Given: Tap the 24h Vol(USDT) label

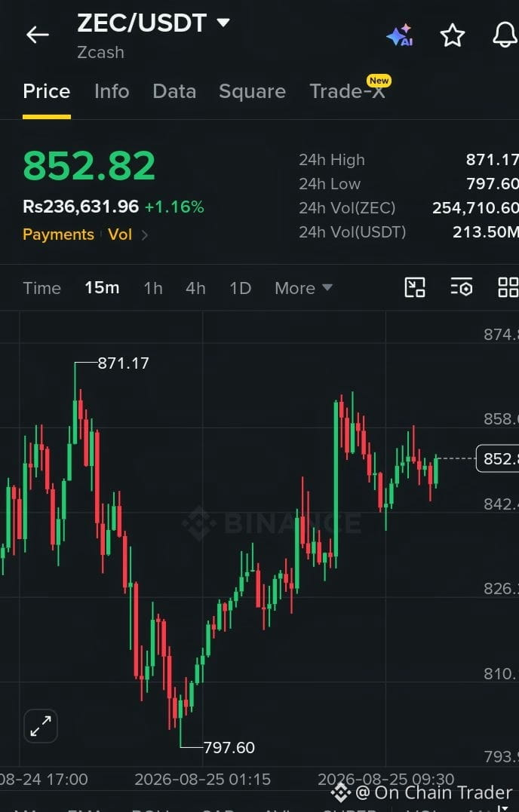Looking at the screenshot, I should click(352, 232).
